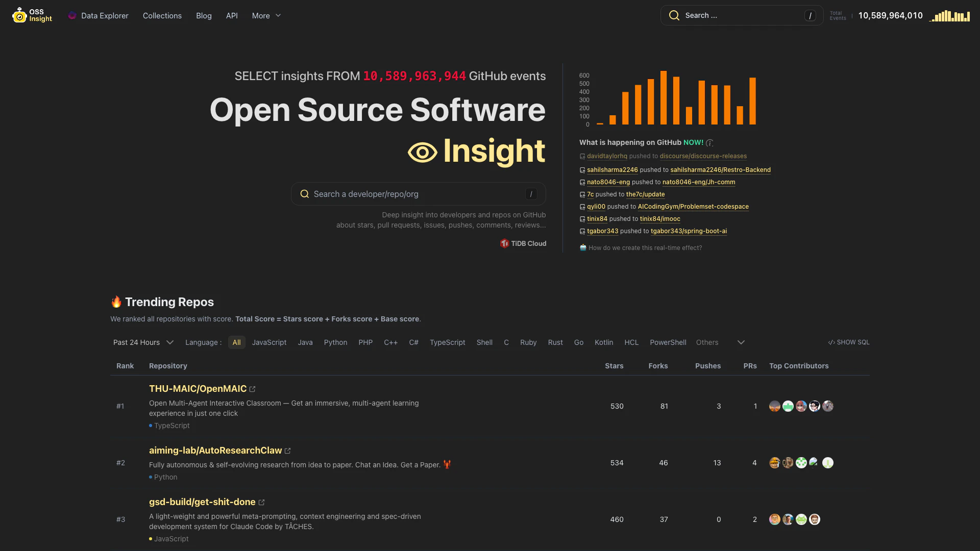
Task: Click the info icon after NOW!
Action: [709, 143]
